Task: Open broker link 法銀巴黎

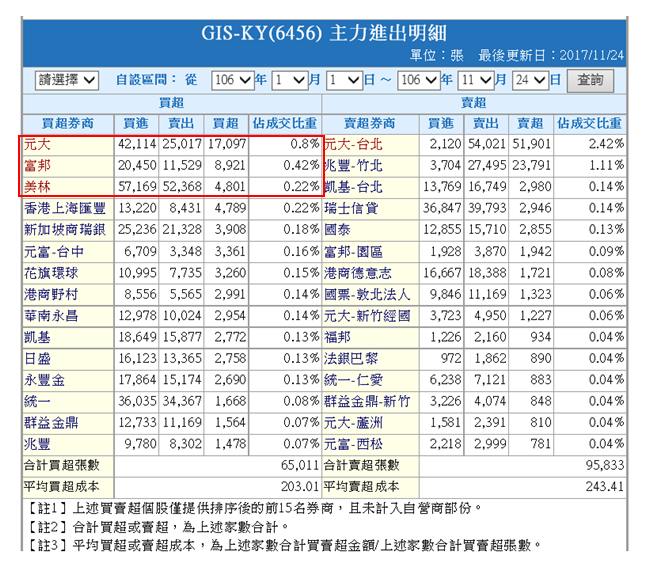Action: [x=351, y=359]
